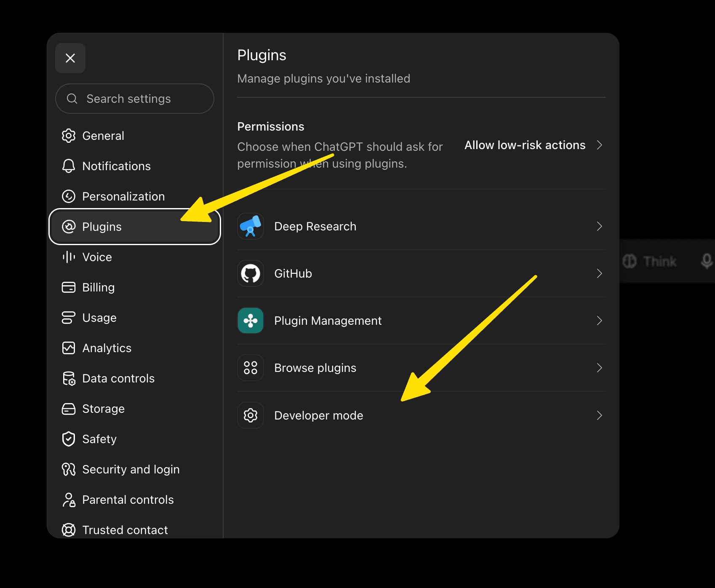Click the Safety shield icon
Image resolution: width=715 pixels, height=588 pixels.
[x=69, y=439]
